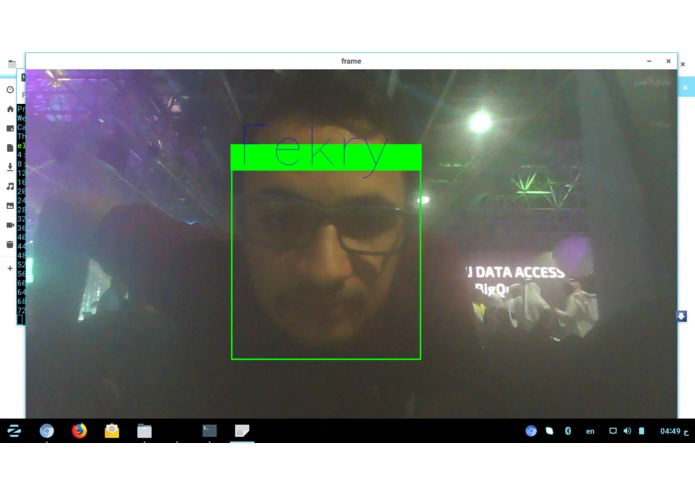Click the 'frame' window title bar
695x494 pixels.
click(351, 61)
